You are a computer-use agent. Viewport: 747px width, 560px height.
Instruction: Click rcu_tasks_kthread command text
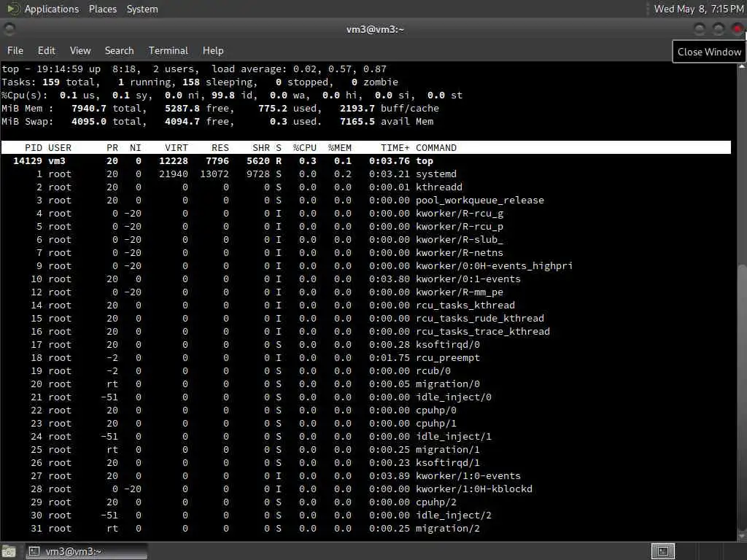tap(465, 306)
